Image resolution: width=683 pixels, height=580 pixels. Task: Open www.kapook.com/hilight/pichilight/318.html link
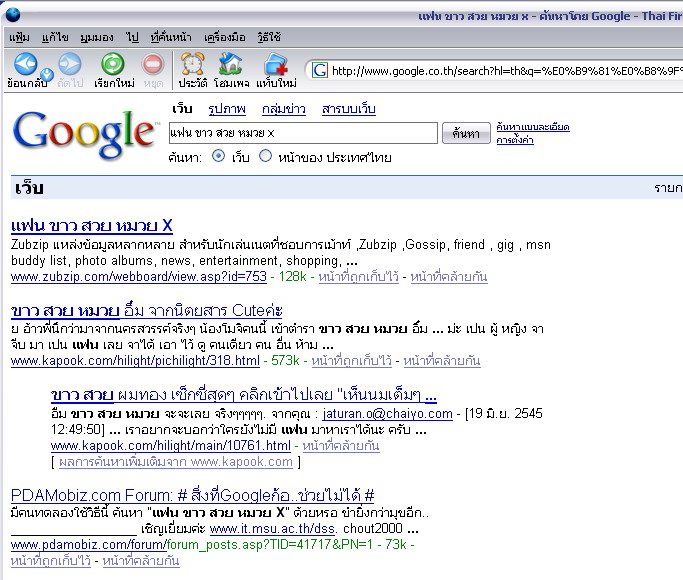pyautogui.click(x=135, y=361)
